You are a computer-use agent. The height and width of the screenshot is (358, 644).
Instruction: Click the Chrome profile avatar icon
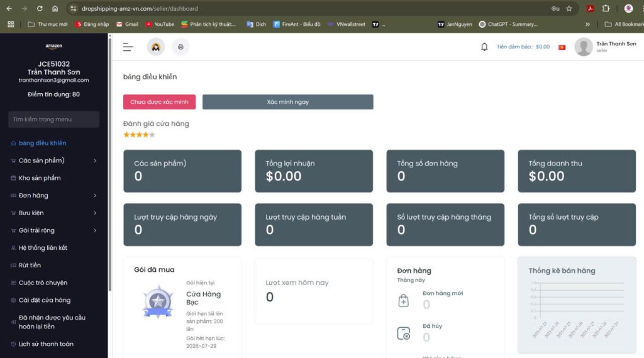coord(628,8)
